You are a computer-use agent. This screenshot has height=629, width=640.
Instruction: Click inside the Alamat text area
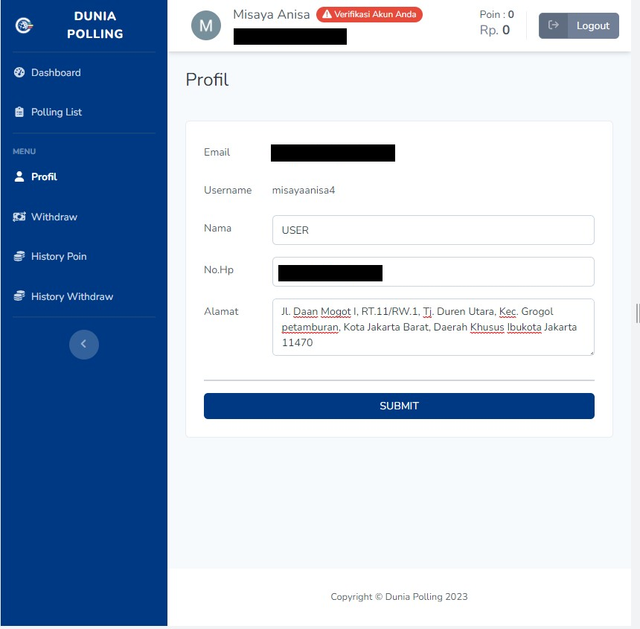point(433,327)
